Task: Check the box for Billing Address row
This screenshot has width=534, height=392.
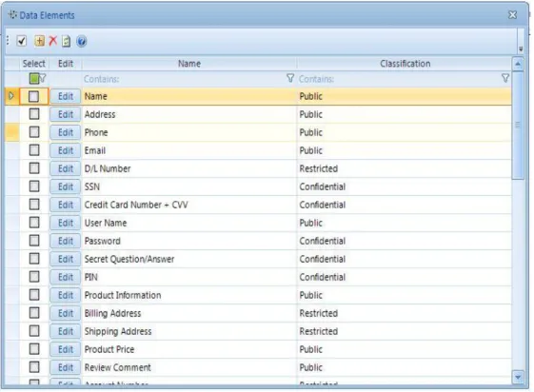Action: (x=34, y=313)
